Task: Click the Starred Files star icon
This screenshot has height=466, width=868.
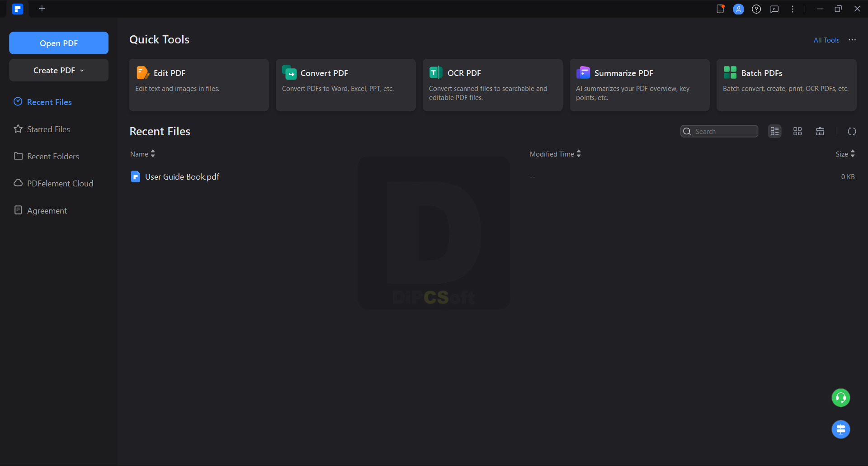Action: (18, 129)
